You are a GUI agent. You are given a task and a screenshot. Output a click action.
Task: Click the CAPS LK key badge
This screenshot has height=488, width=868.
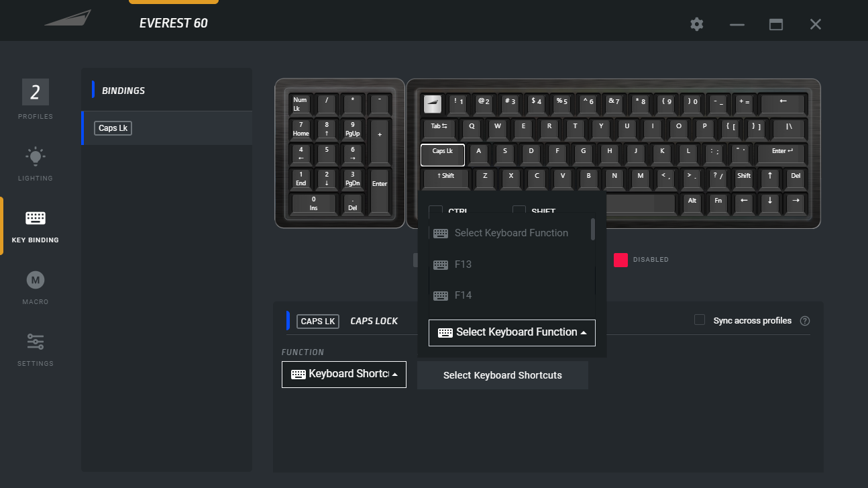tap(318, 321)
